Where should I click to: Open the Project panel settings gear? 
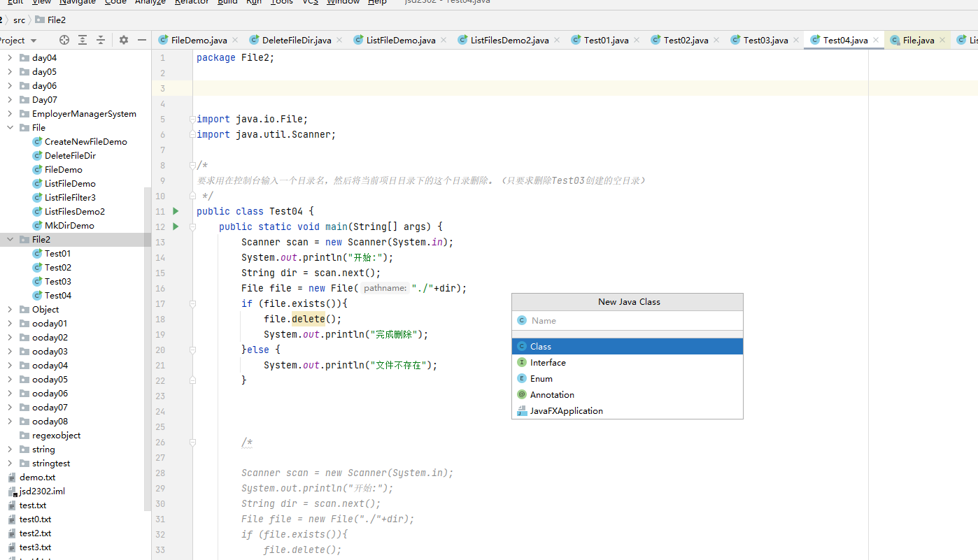pos(122,40)
